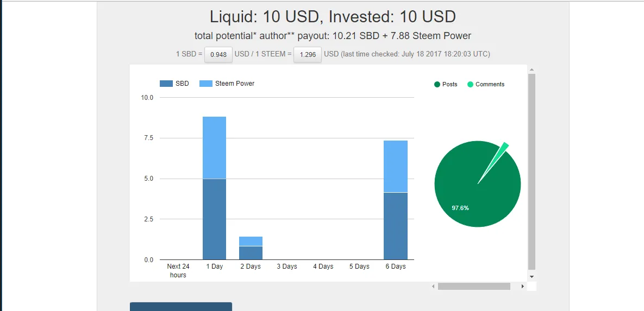This screenshot has height=311, width=644.
Task: Click the horizontal scrollbar right arrow
Action: tap(523, 286)
